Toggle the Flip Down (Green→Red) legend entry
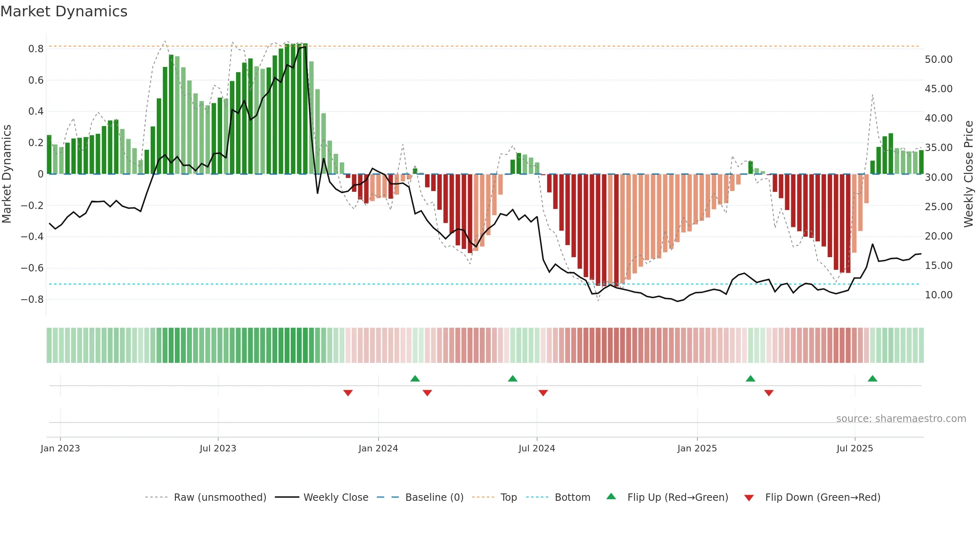The width and height of the screenshot is (980, 551). click(x=812, y=497)
